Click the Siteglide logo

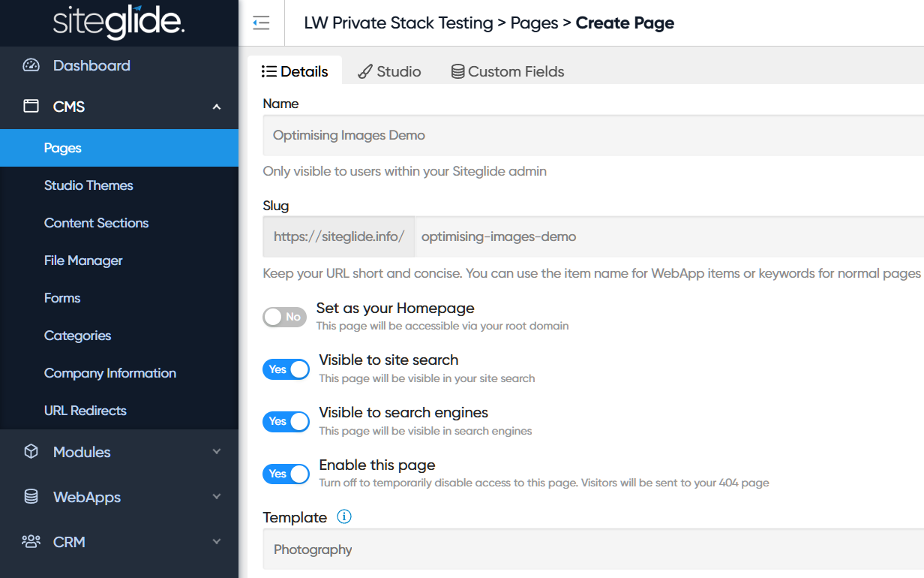tap(118, 23)
